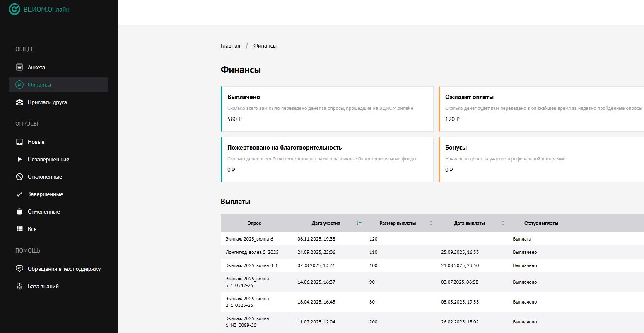Click the people icon beside Пригласи друга
The image size is (644, 333).
[19, 102]
